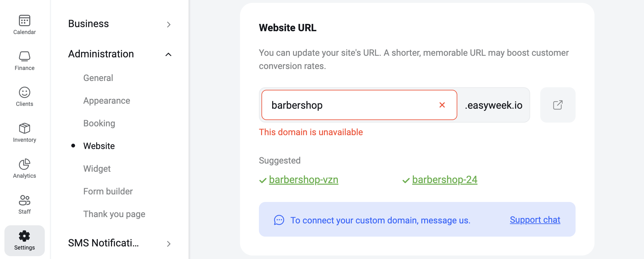Image resolution: width=644 pixels, height=259 pixels.
Task: Open the Support chat link
Action: [535, 220]
